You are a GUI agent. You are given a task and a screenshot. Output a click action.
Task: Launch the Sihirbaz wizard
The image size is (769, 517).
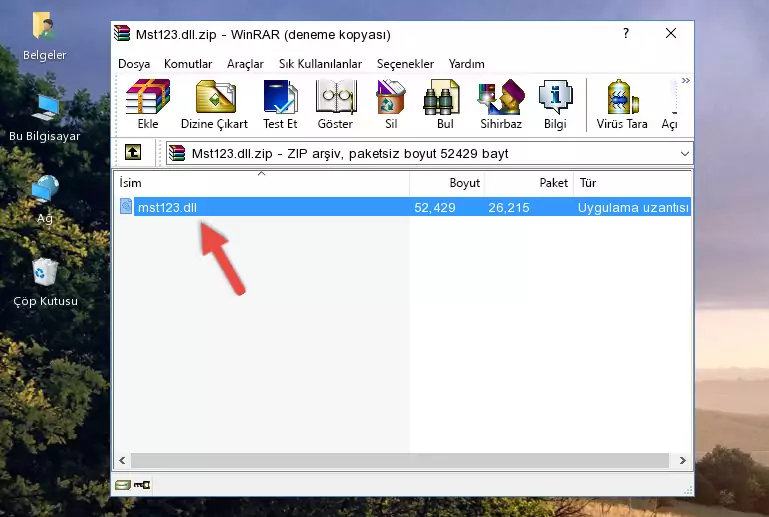coord(501,104)
